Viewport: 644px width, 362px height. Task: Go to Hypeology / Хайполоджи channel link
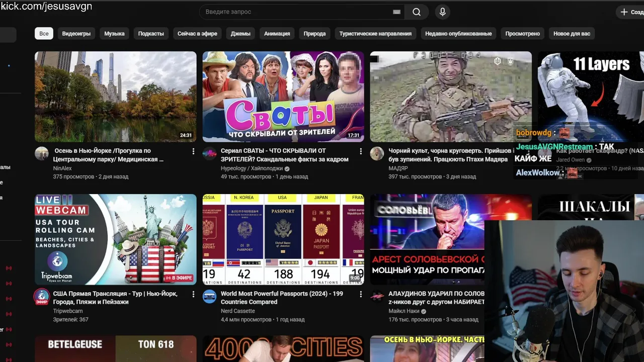point(252,168)
